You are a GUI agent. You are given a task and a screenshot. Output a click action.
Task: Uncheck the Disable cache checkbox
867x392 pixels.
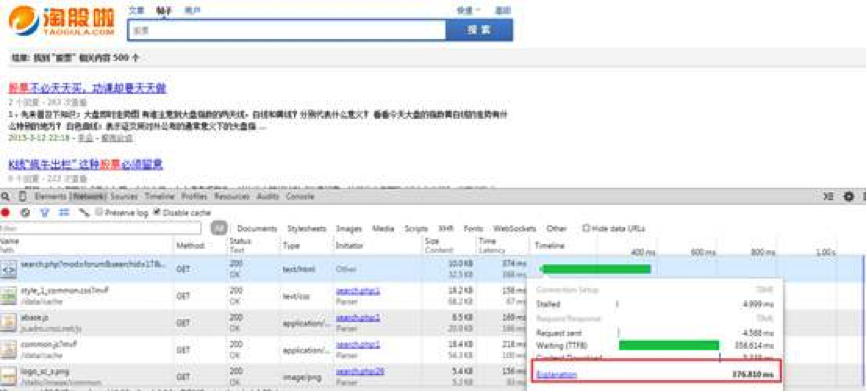156,212
